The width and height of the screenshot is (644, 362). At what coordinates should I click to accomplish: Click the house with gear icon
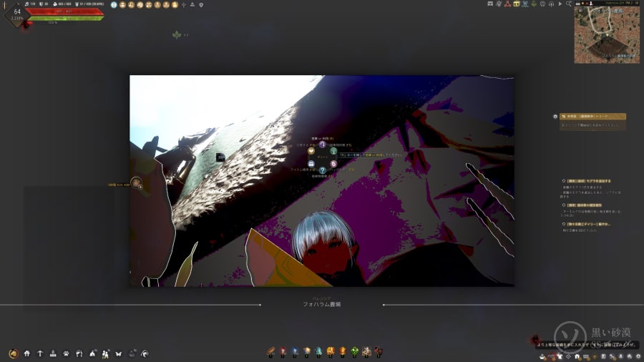pos(499,4)
